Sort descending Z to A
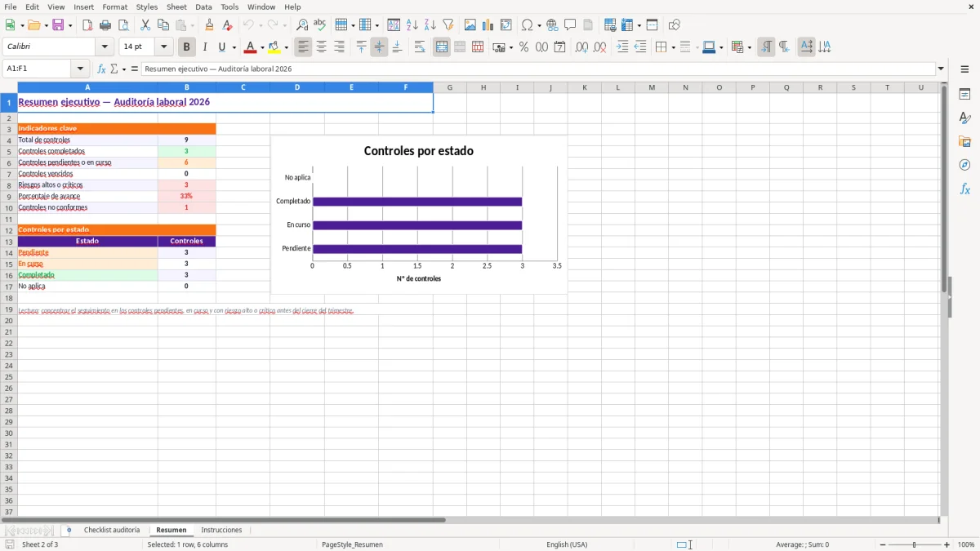This screenshot has height=551, width=980. [430, 25]
